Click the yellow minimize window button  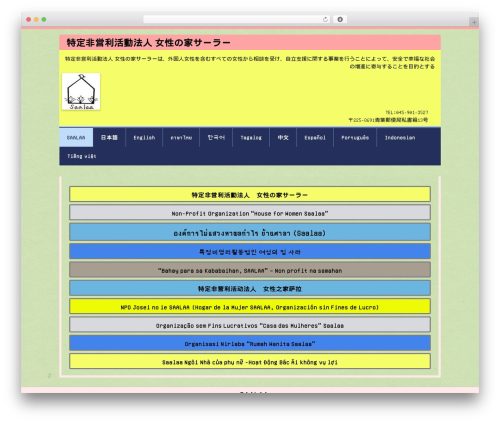[x=36, y=20]
